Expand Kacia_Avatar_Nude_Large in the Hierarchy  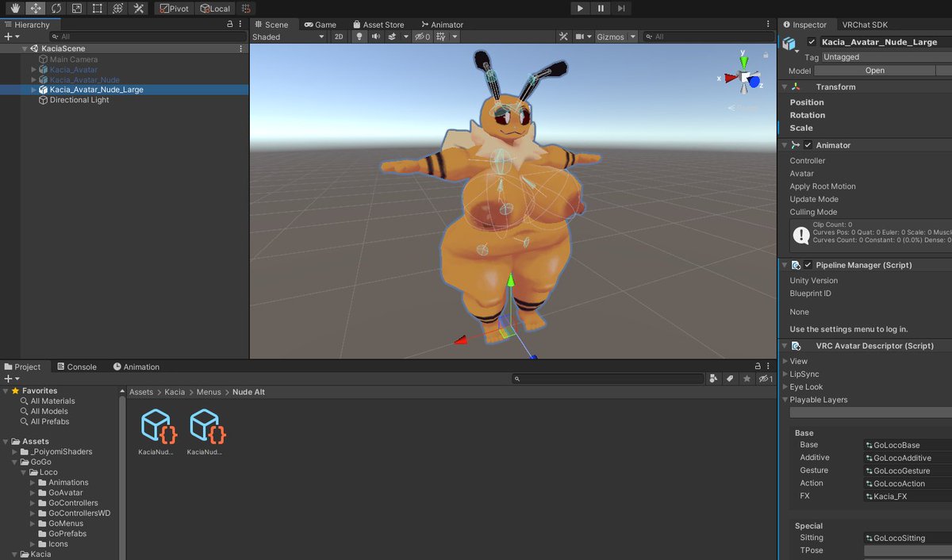click(x=34, y=90)
